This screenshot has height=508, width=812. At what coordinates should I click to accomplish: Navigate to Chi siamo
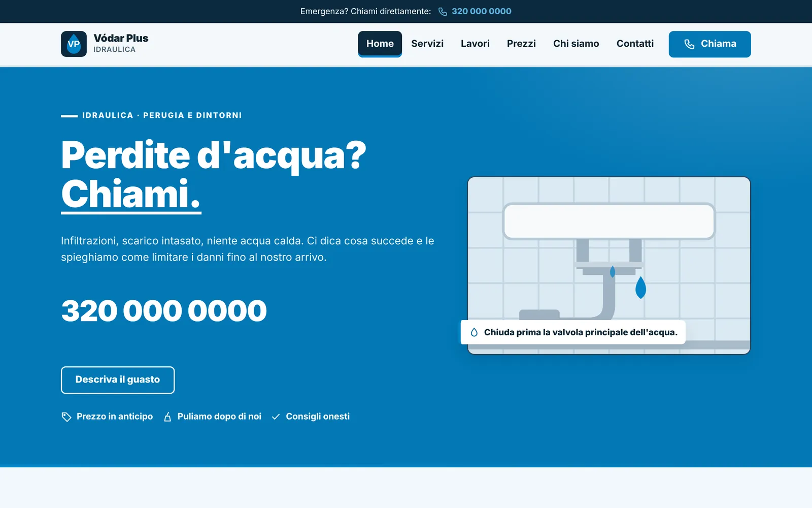pyautogui.click(x=576, y=44)
